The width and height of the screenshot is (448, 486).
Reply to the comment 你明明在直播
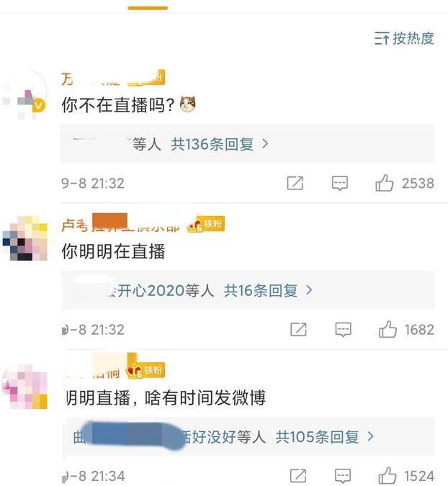344,330
